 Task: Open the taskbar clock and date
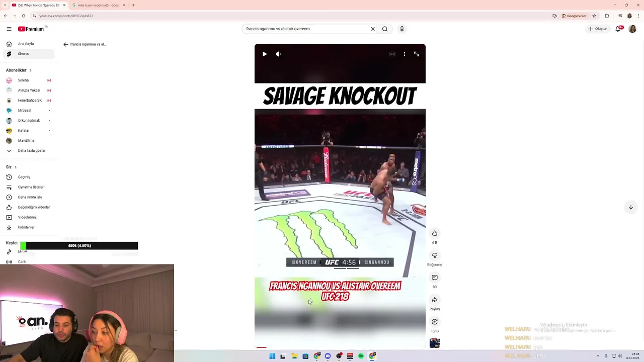[633, 356]
